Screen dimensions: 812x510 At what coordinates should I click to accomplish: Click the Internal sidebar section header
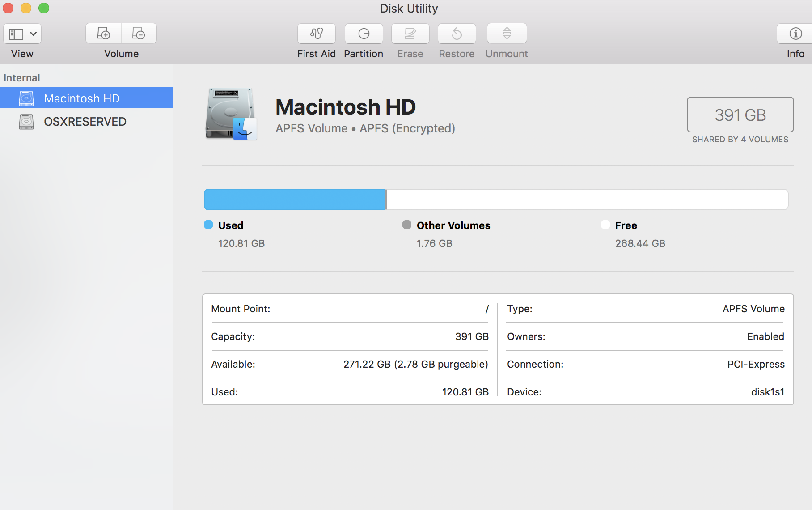22,78
